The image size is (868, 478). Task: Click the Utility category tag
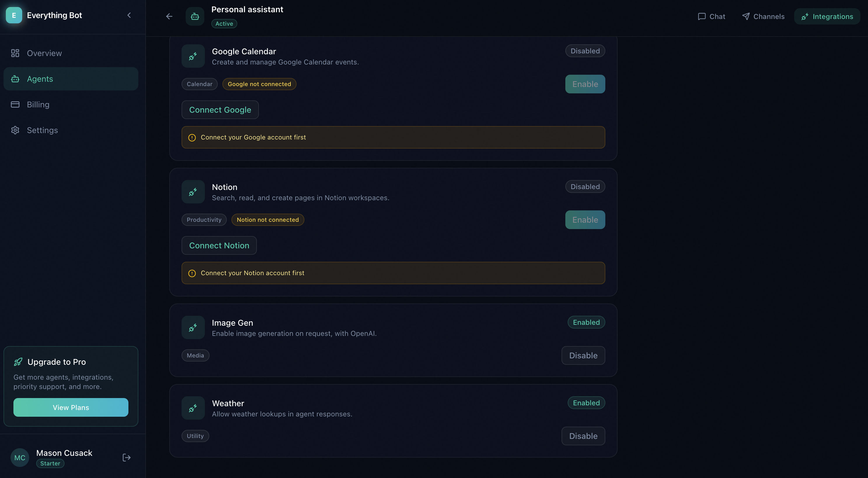pos(195,436)
